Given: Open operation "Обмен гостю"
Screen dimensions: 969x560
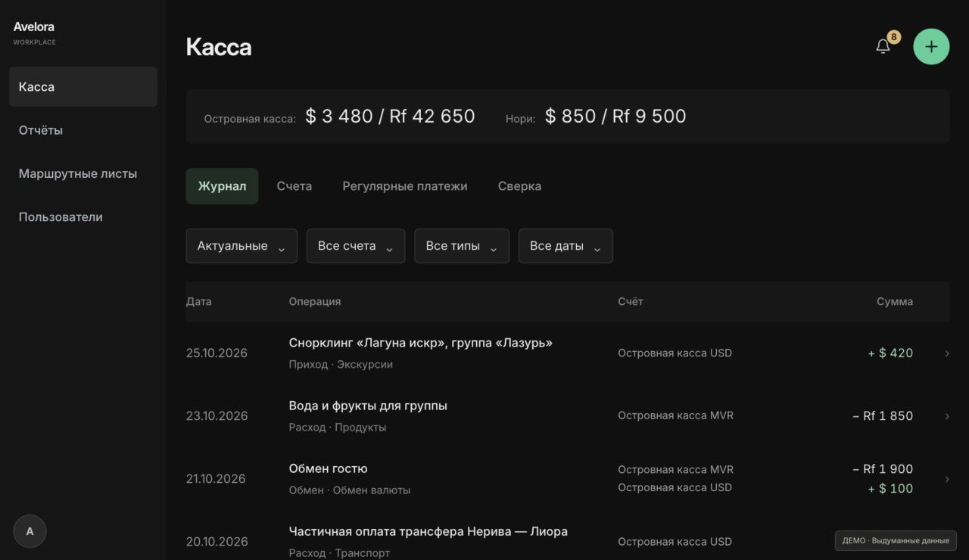Looking at the screenshot, I should coord(329,468).
